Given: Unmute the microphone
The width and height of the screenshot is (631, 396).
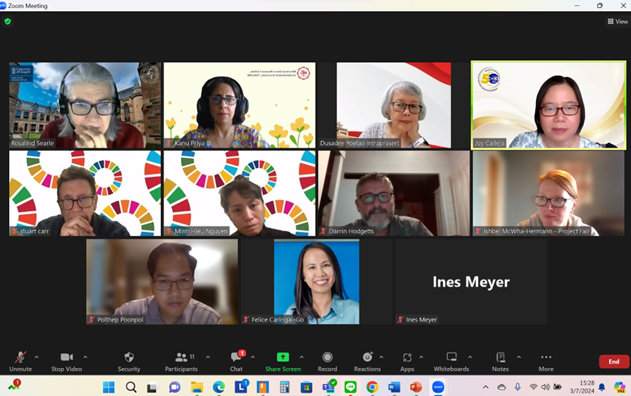Looking at the screenshot, I should [20, 361].
